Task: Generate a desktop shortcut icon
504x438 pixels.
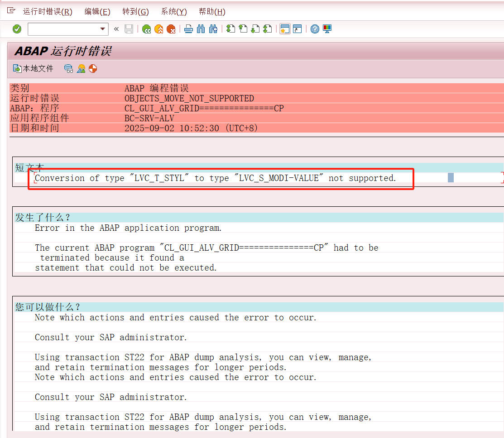Action: 298,29
